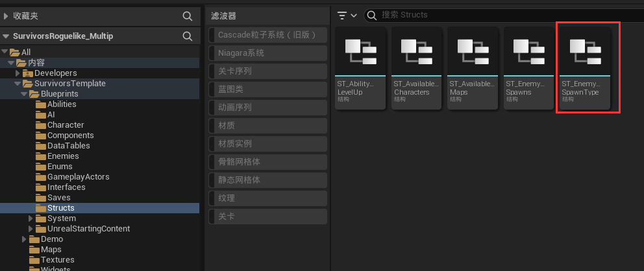Click the SurvivorsRoguelike_Multip header label
This screenshot has height=271, width=644.
click(x=63, y=36)
